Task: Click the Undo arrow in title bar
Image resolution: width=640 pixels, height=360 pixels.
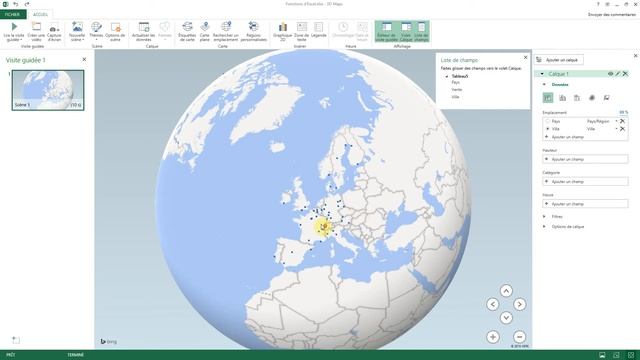Action: pyautogui.click(x=16, y=4)
